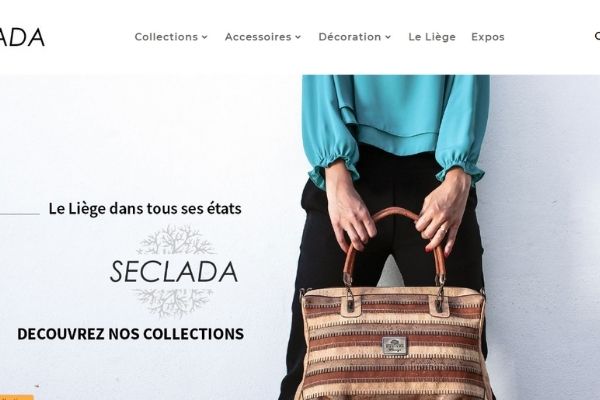Image resolution: width=600 pixels, height=400 pixels.
Task: Click the 'Le Liège dans tous ses états' heading
Action: coord(145,209)
